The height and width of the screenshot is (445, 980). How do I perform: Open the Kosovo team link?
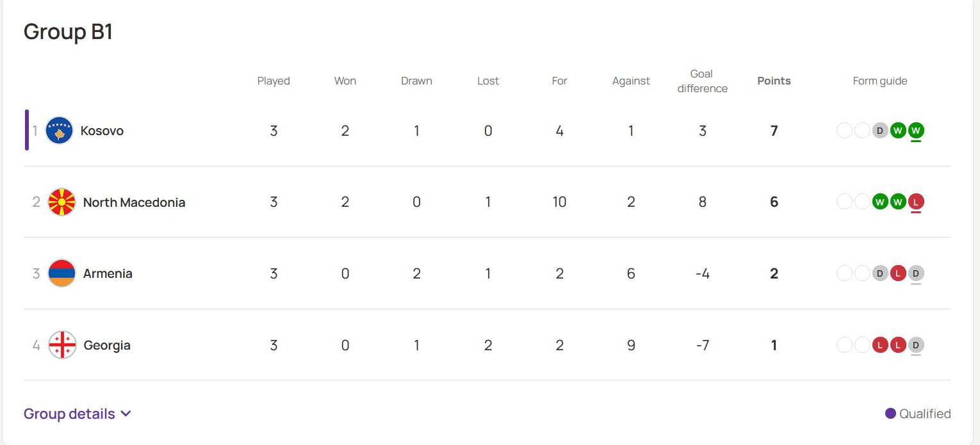pyautogui.click(x=102, y=131)
